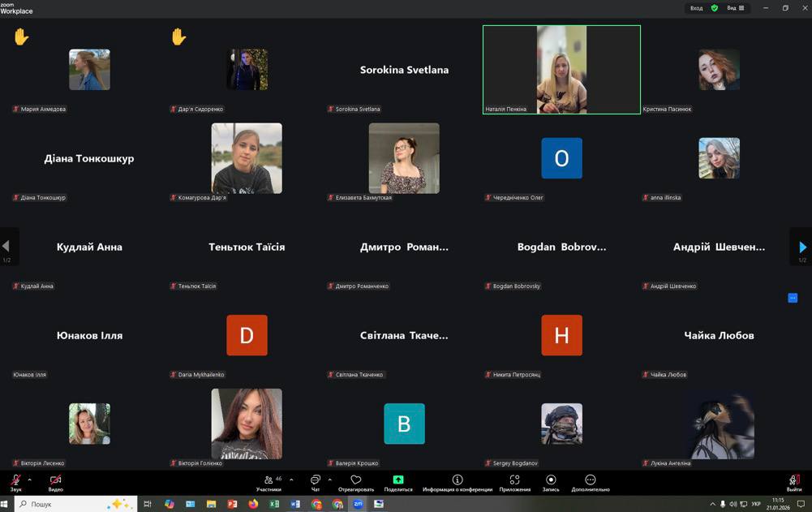Open the Отреагировать reactions heart icon

(356, 480)
